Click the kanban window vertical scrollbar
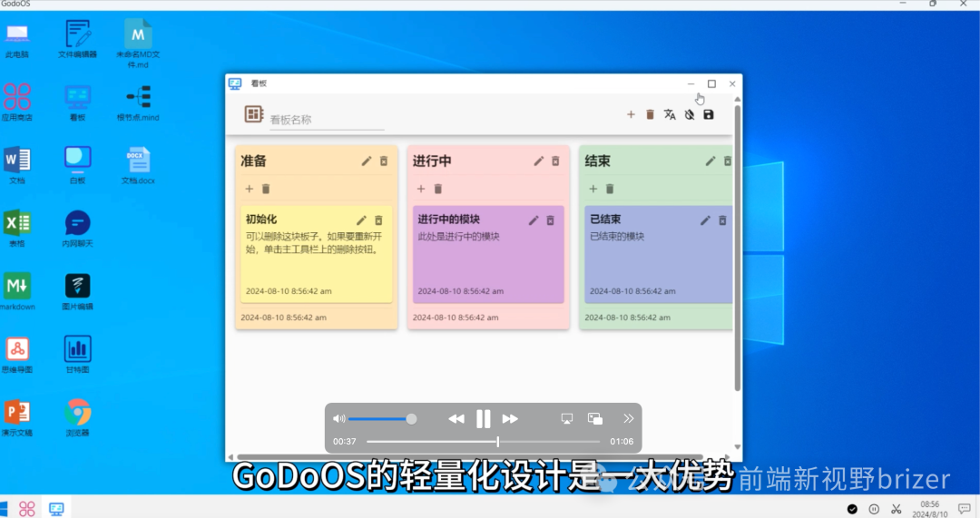Screen dimensions: 980x518 tap(738, 248)
